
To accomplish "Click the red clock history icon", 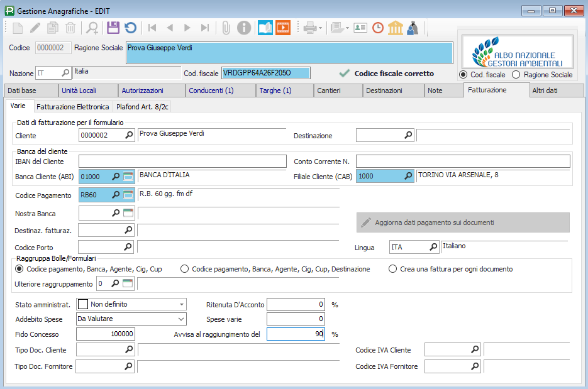I will pyautogui.click(x=378, y=28).
